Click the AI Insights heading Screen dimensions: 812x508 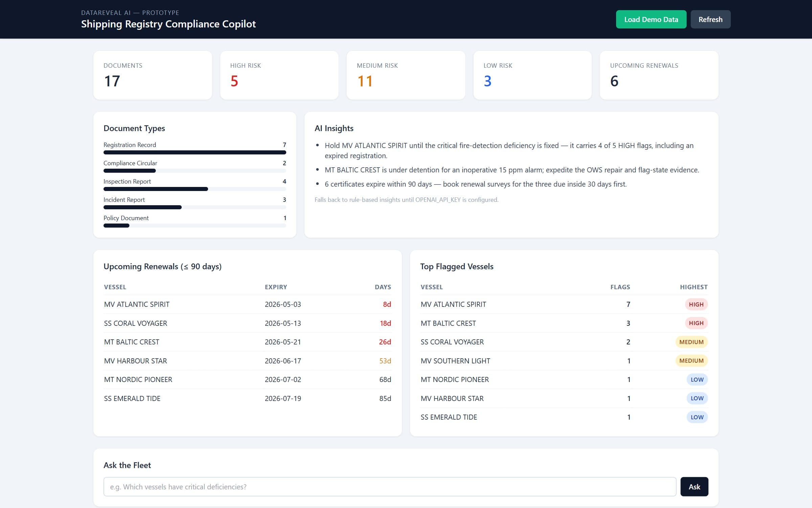pos(334,128)
